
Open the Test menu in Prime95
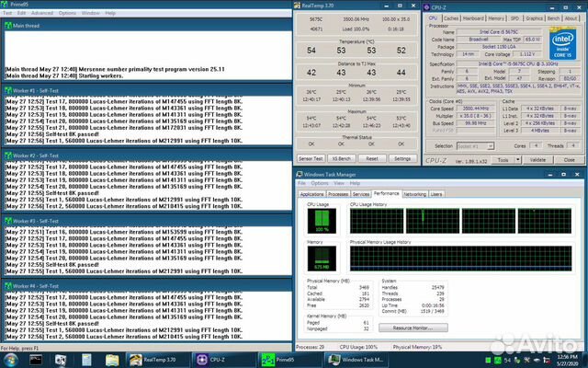[x=7, y=13]
